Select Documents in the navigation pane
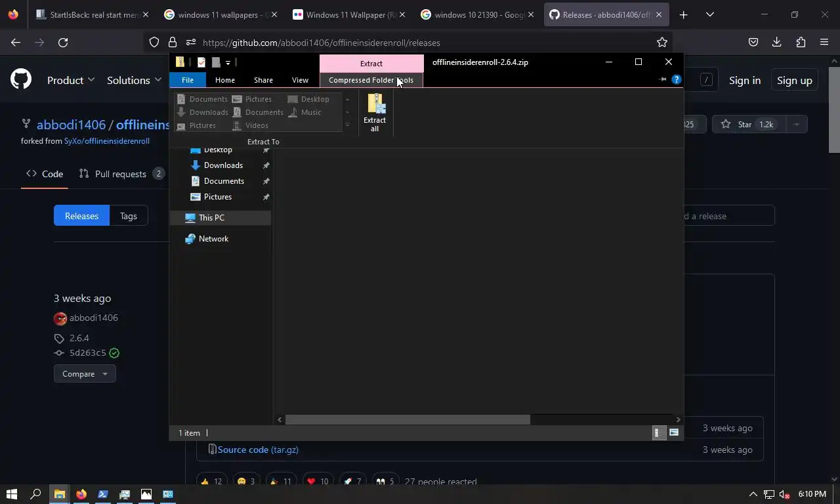Screen dimensions: 840x504 pyautogui.click(x=224, y=181)
